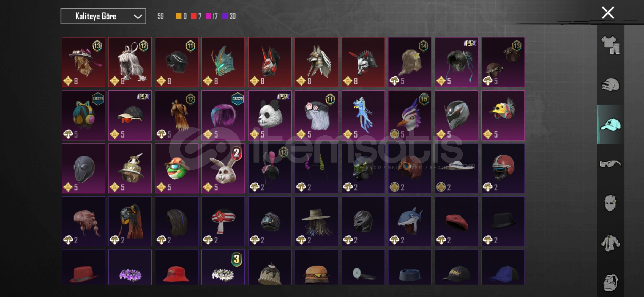Choose the white bunny mask item

tap(223, 168)
